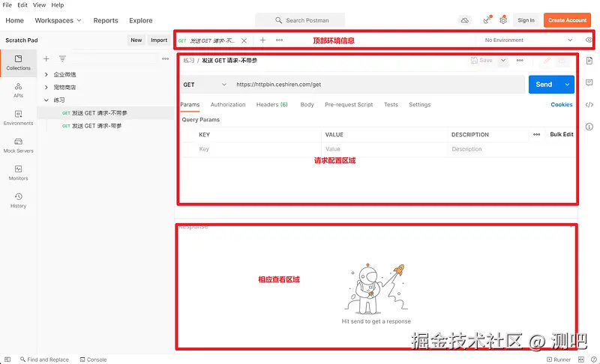This screenshot has height=364, width=600.
Task: Switch to the Authorization tab
Action: tap(228, 105)
